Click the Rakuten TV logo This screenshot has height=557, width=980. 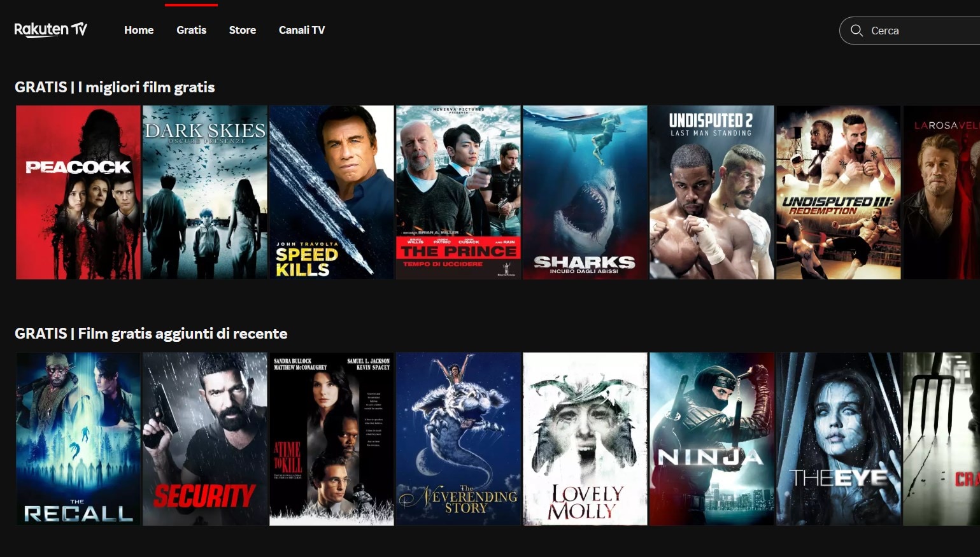[x=51, y=30]
